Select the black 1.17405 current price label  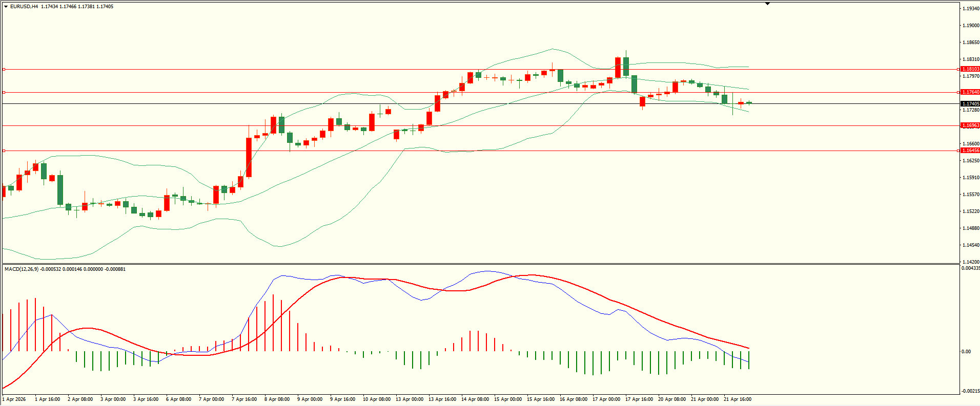pos(970,104)
